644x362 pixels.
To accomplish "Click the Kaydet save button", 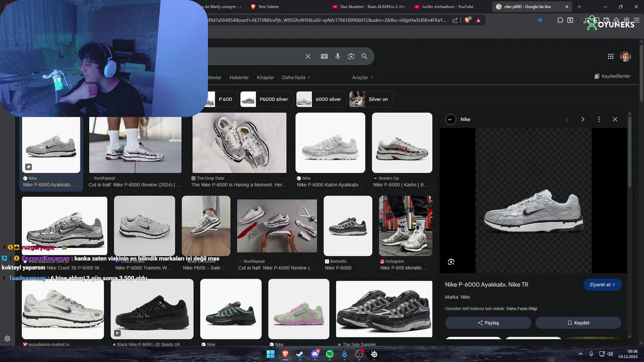I will pos(578,323).
